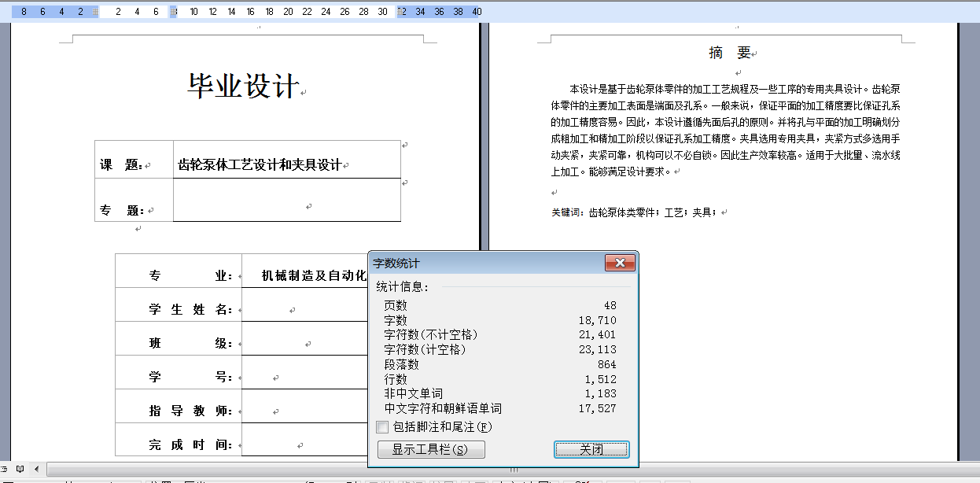Viewport: 980px width, 483px height.
Task: Click the 齿轮泵体工艺设计和夹具设计 cell
Action: tap(287, 160)
